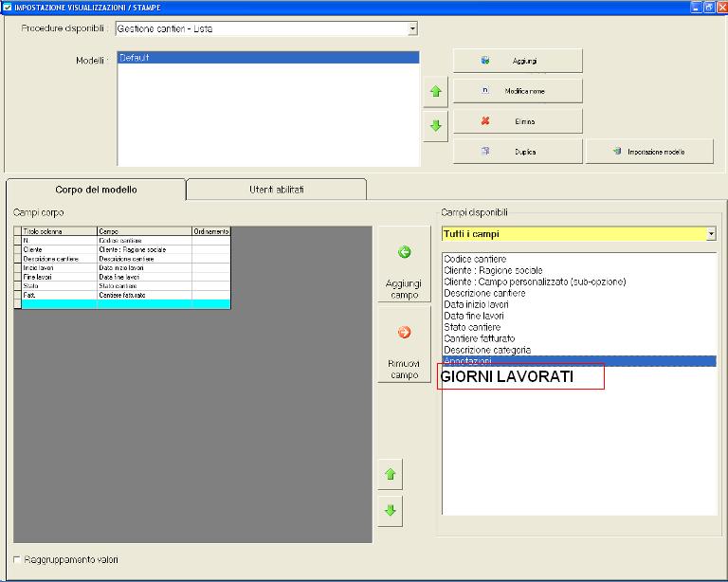The width and height of the screenshot is (728, 582).
Task: Click the Cliente title cell in grid
Action: [x=60, y=249]
